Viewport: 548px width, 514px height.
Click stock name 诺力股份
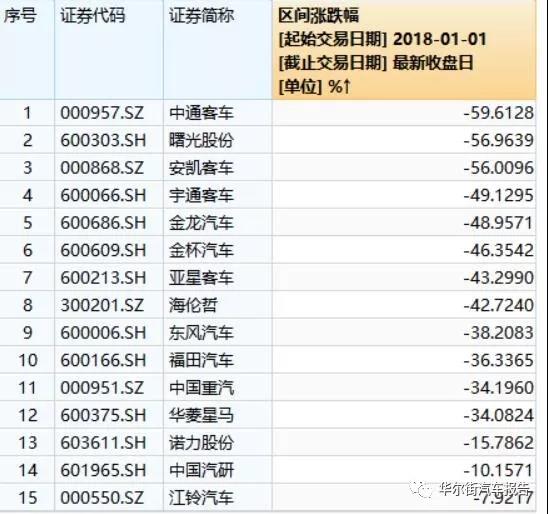coord(201,443)
